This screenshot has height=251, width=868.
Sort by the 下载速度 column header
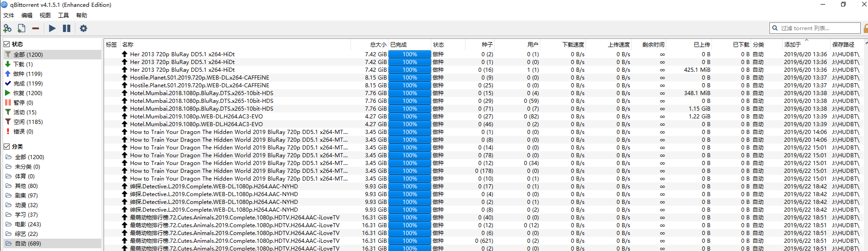point(563,45)
